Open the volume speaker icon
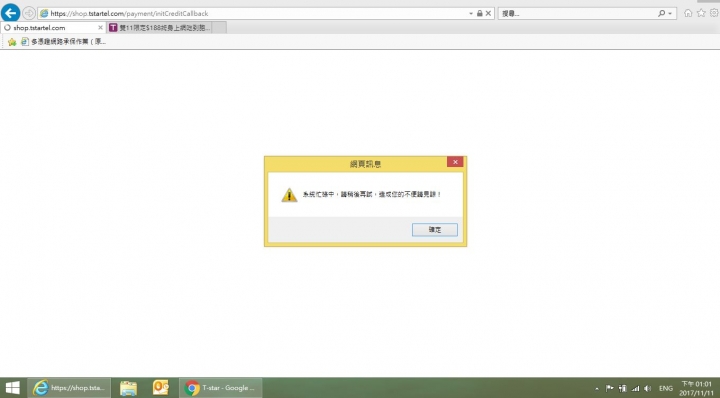 pos(648,388)
